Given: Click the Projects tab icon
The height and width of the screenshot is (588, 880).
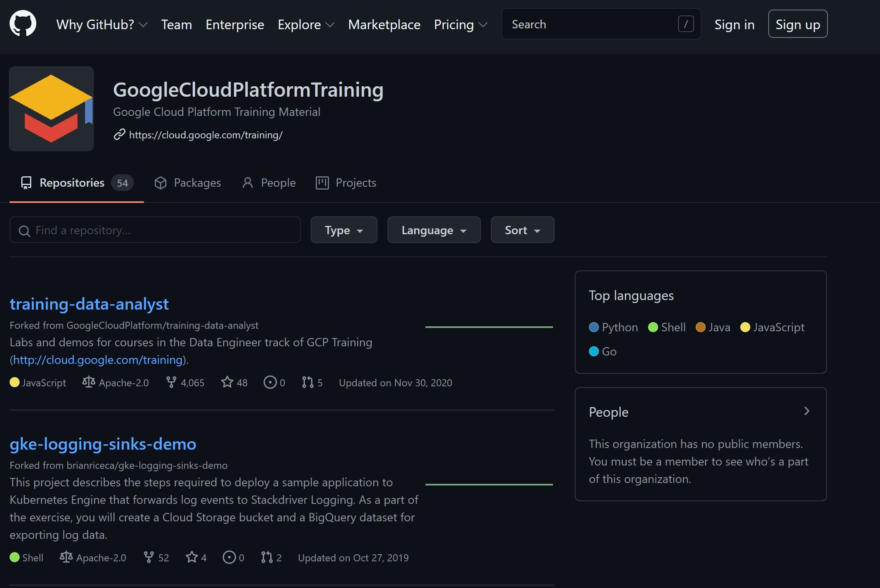Looking at the screenshot, I should pos(322,182).
